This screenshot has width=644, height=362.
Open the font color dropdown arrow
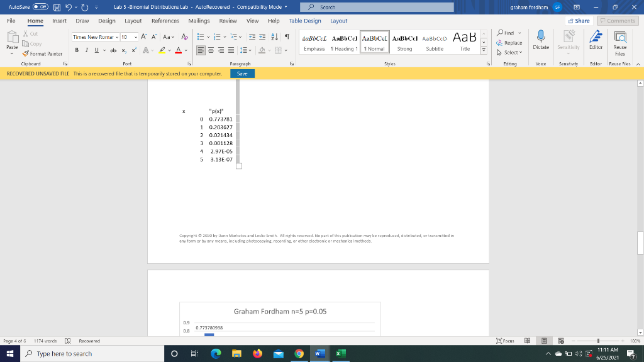(186, 50)
